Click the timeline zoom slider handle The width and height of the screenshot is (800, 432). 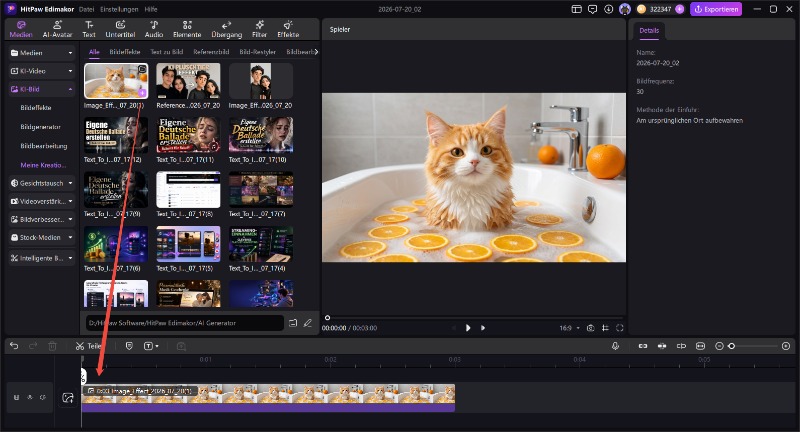(x=731, y=346)
